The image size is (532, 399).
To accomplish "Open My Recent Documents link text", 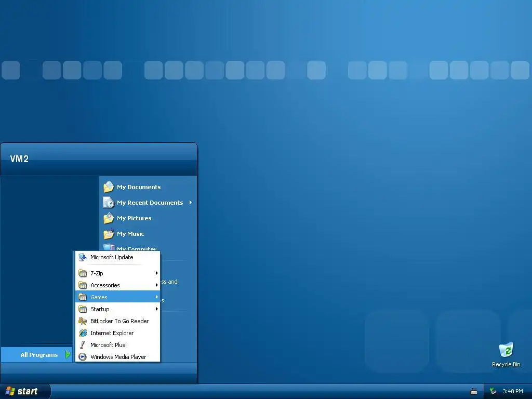I will pos(150,203).
